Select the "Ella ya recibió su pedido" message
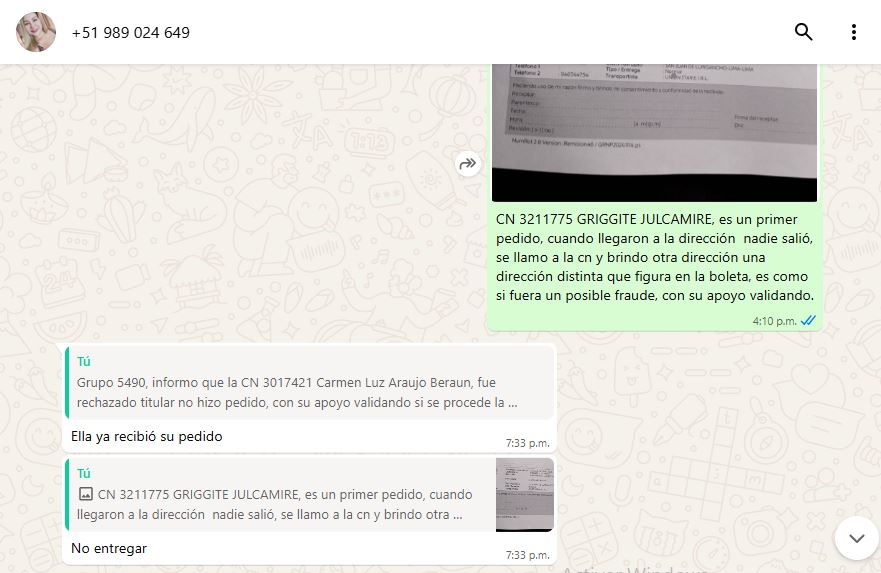Viewport: 881px width, 573px height. click(x=147, y=436)
